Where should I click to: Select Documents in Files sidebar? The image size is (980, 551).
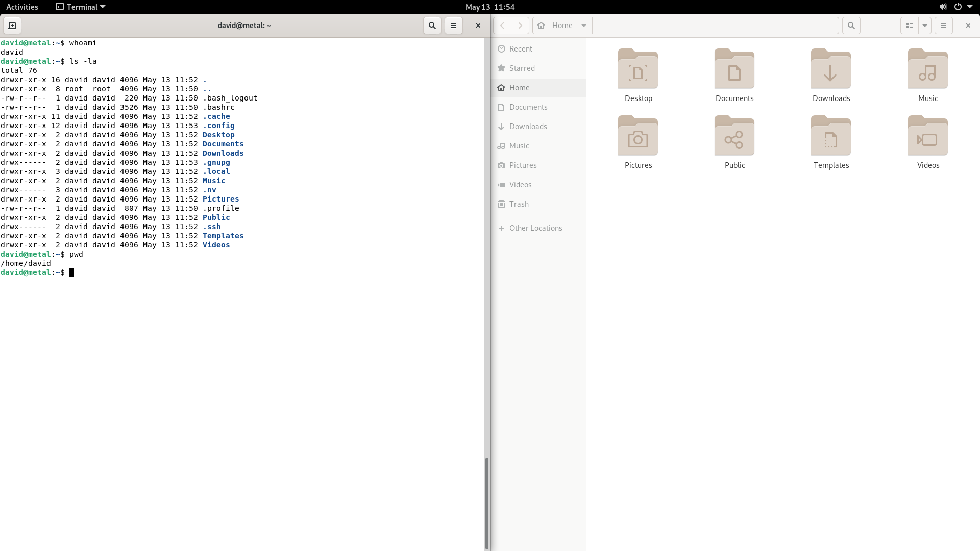(x=538, y=107)
